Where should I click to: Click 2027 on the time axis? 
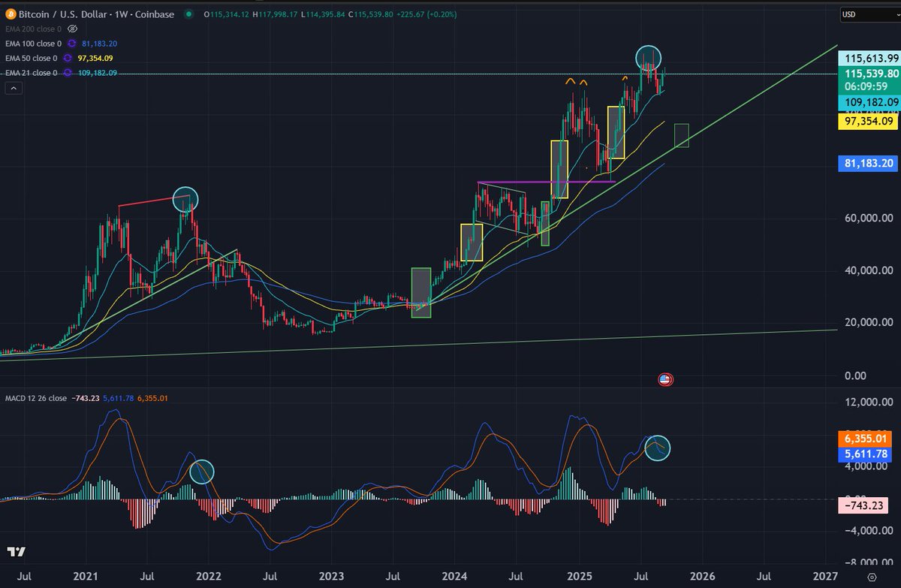tap(824, 577)
